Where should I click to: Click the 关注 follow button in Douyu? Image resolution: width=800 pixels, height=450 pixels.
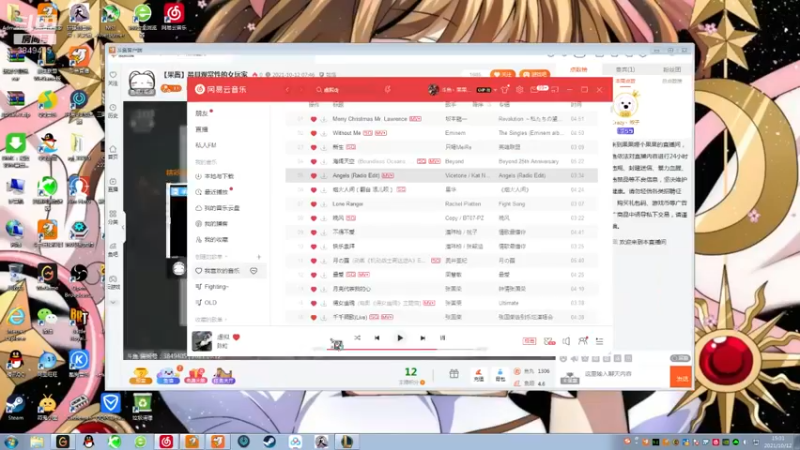pos(502,74)
